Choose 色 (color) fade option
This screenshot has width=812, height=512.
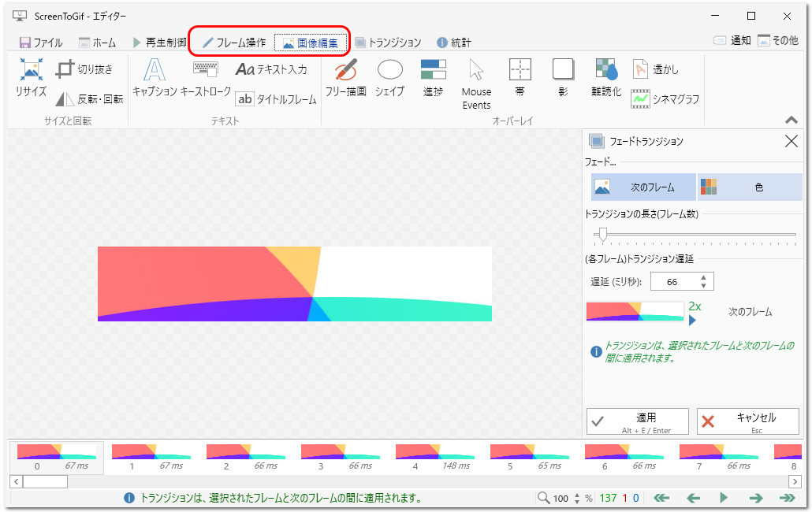pos(749,187)
